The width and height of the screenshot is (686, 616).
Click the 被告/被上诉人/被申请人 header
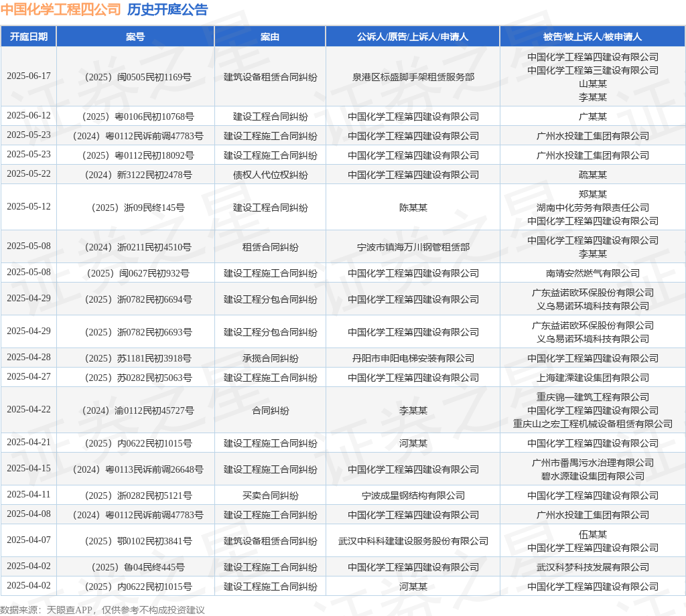(592, 37)
